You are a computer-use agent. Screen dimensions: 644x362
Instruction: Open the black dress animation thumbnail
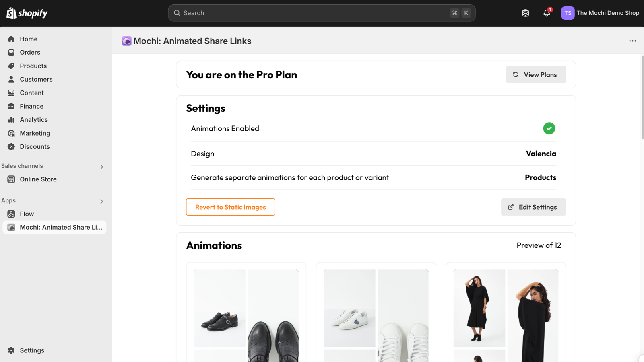pos(506,316)
